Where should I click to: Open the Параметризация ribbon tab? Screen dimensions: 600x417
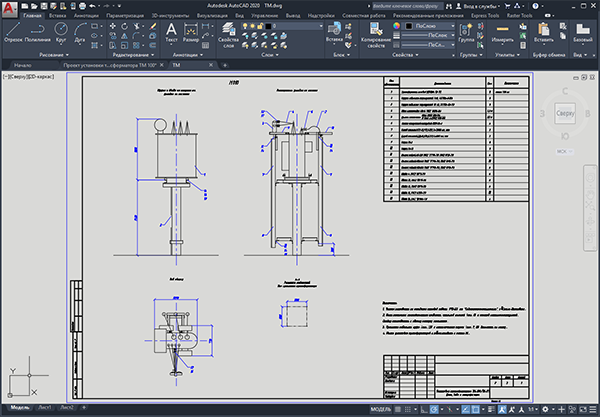coord(125,16)
